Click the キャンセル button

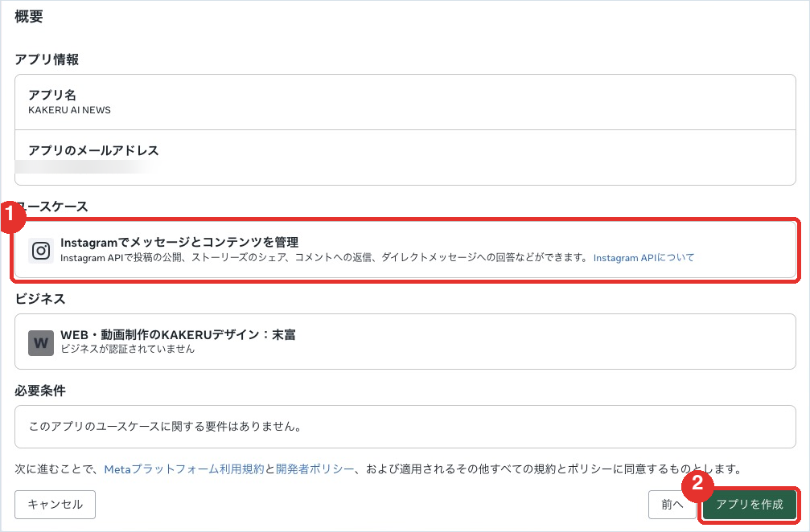[56, 505]
